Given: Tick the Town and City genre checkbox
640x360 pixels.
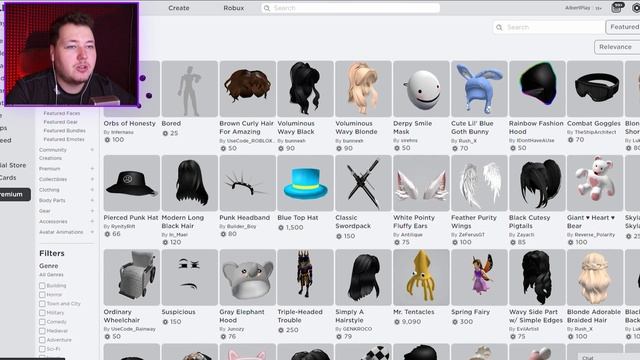Looking at the screenshot, I should click(42, 304).
